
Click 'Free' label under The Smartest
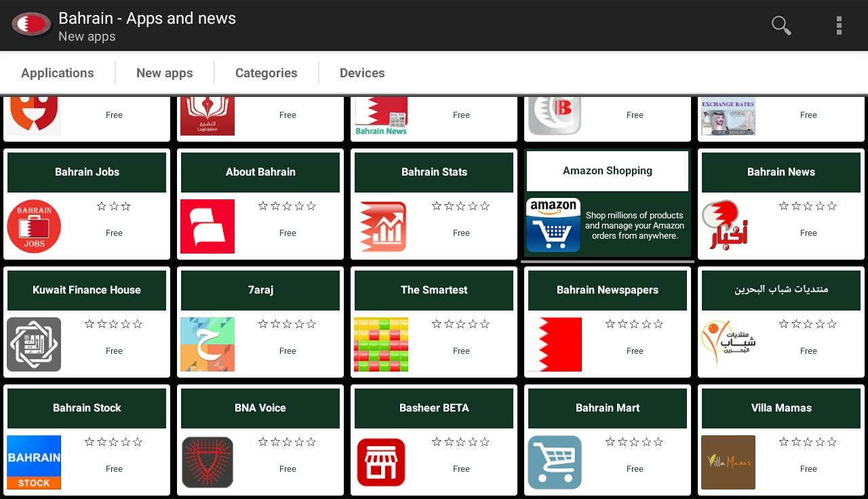(x=461, y=351)
